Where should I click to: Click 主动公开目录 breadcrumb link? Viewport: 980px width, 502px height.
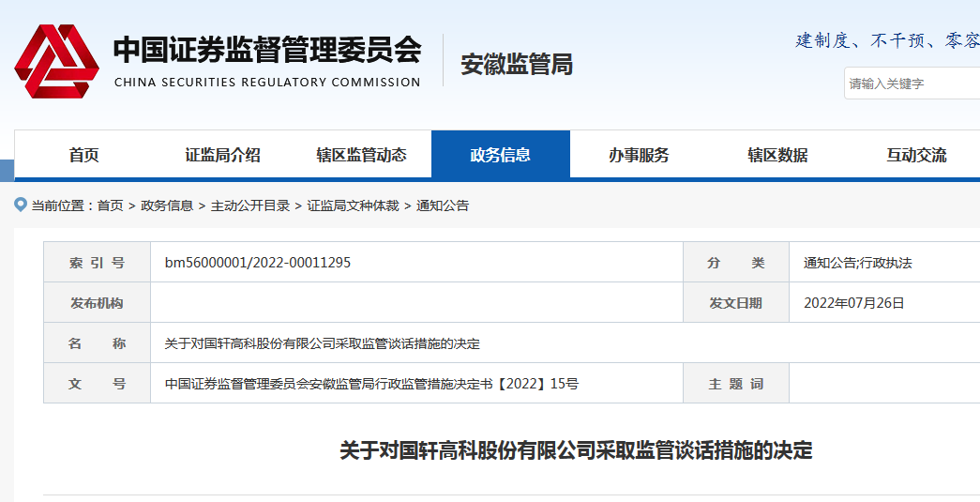coord(250,205)
